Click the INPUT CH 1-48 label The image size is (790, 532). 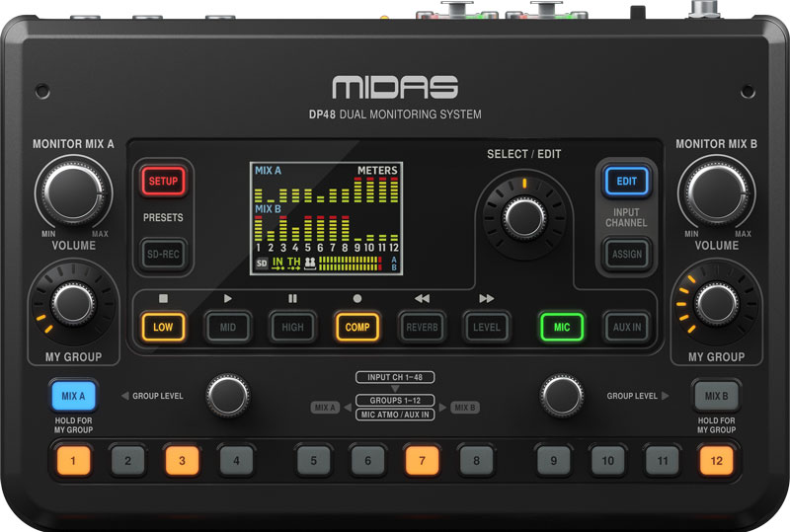tap(395, 377)
